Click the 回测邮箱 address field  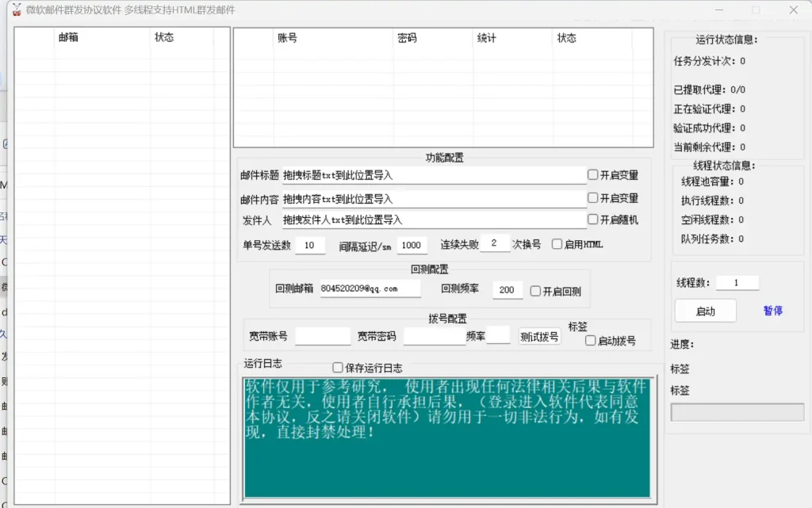[370, 288]
